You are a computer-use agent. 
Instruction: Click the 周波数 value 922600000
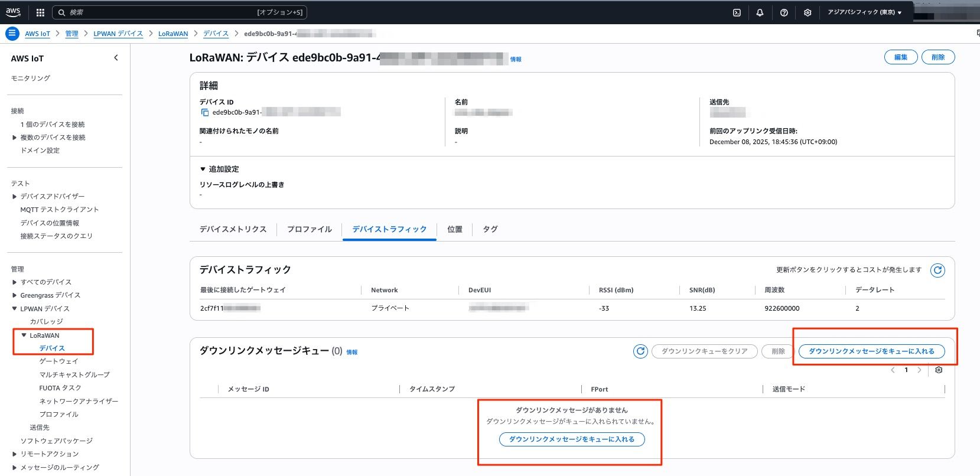tap(782, 308)
